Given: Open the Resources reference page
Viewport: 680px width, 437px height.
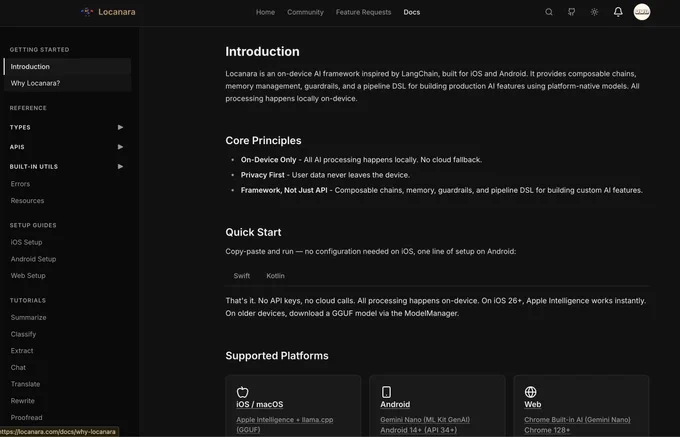Looking at the screenshot, I should click(27, 201).
